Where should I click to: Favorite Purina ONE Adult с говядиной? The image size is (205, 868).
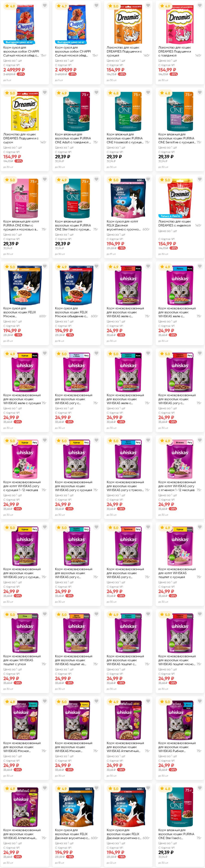point(96,92)
